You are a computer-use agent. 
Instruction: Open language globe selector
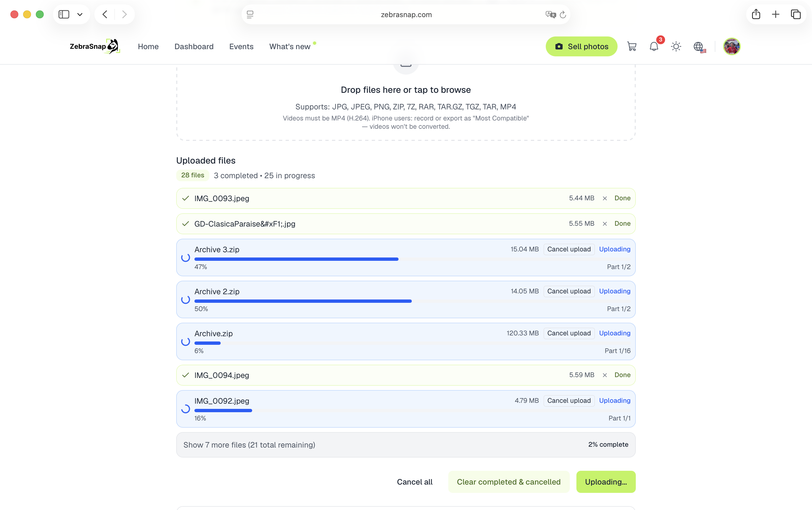click(699, 46)
